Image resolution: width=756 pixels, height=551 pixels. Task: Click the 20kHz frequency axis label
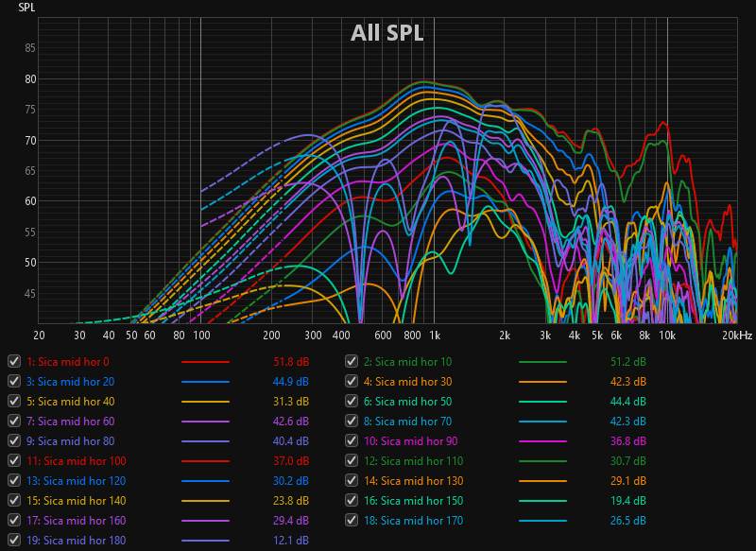click(x=737, y=336)
